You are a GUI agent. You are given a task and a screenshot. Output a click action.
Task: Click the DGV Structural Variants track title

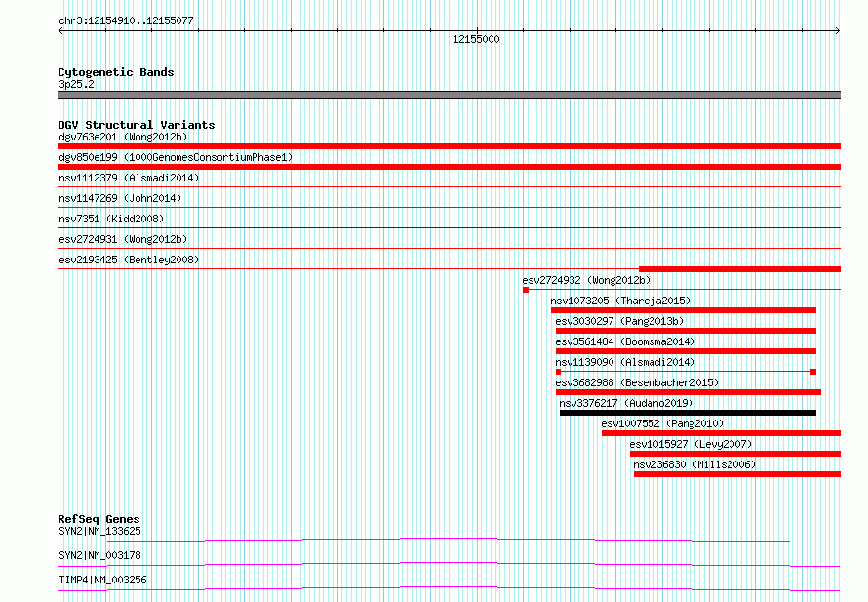[x=137, y=125]
